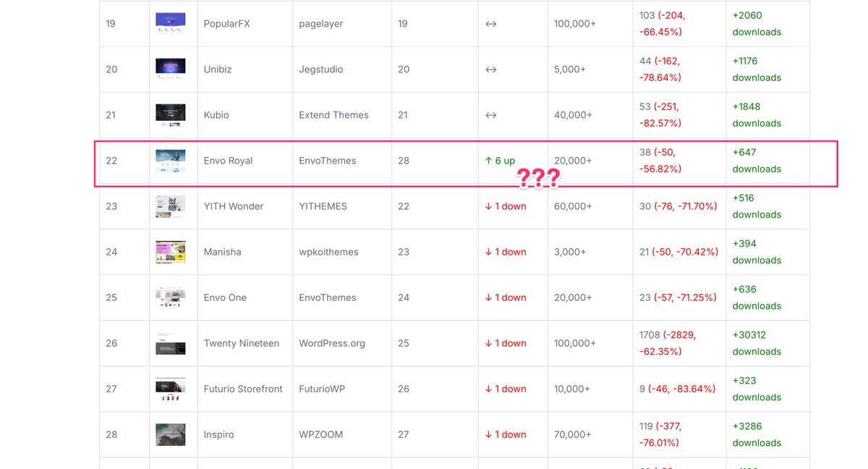Open the Unibiz theme thumbnail
The height and width of the screenshot is (469, 868).
[171, 69]
